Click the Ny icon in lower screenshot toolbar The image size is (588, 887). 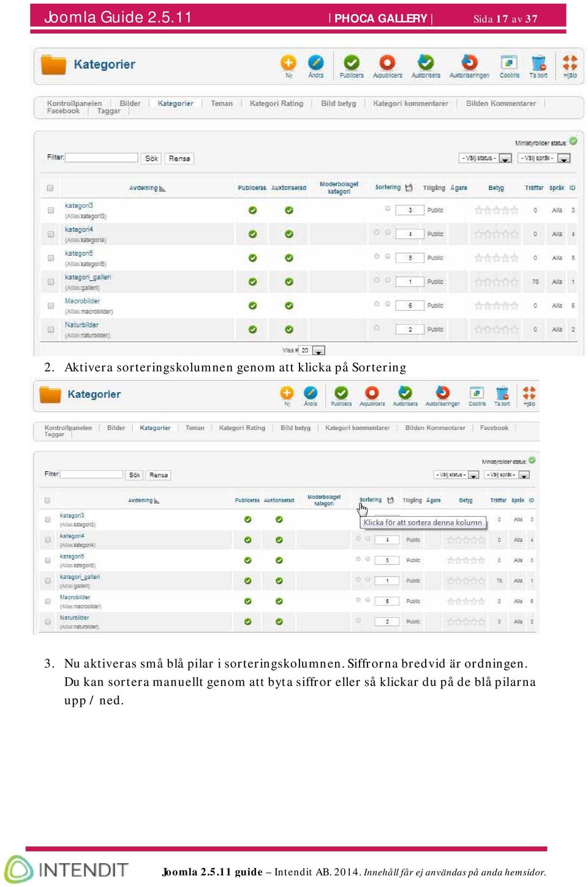287,392
